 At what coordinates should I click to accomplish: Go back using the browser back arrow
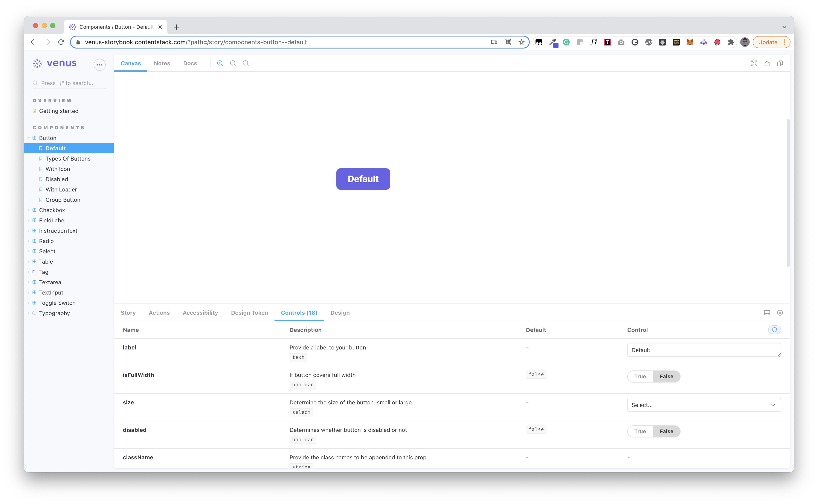point(33,42)
